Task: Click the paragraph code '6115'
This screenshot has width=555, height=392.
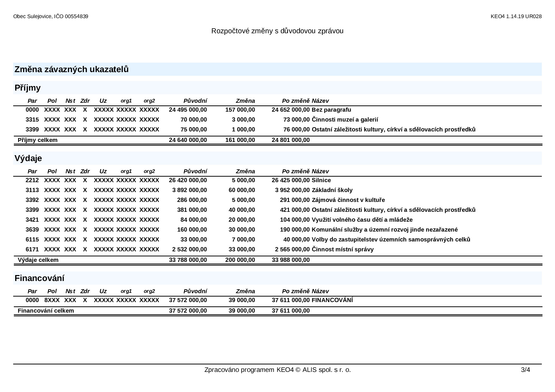Action: click(x=32, y=239)
